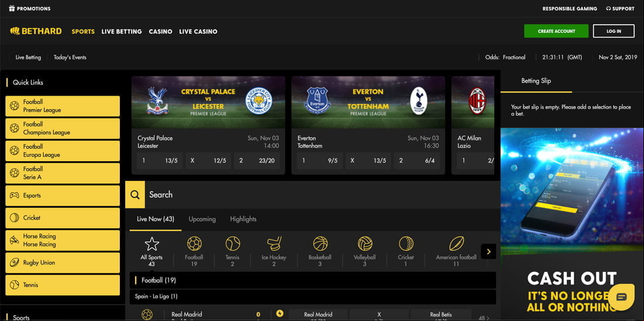
Task: Open the Live Betting sub-navigation link
Action: [x=28, y=57]
